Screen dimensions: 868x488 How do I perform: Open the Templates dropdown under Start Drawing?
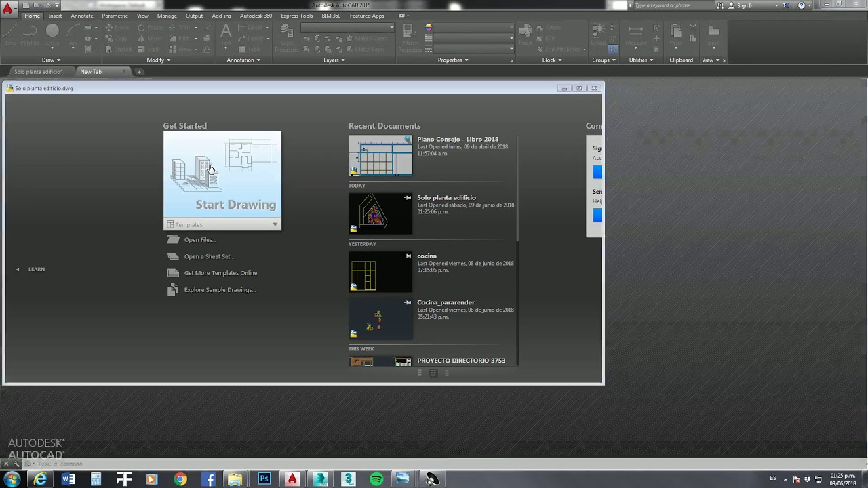(x=222, y=224)
